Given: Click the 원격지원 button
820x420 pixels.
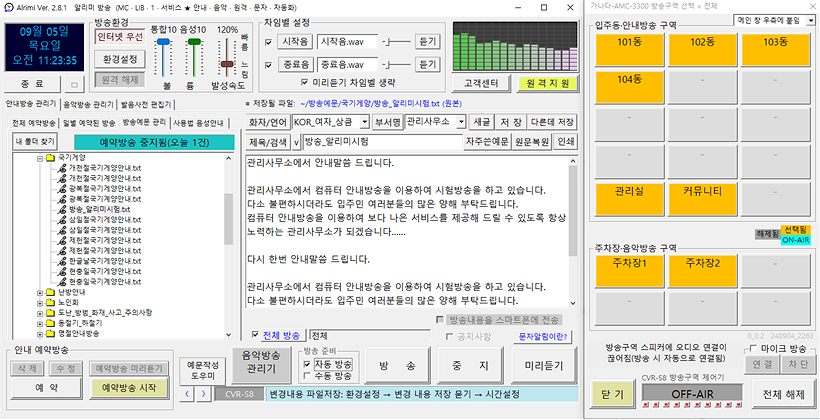Looking at the screenshot, I should (x=547, y=83).
